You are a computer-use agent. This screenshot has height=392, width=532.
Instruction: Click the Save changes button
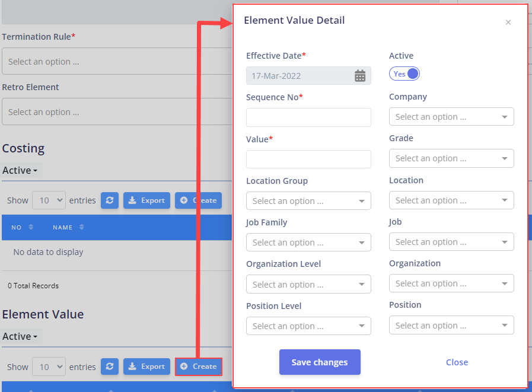(x=320, y=362)
